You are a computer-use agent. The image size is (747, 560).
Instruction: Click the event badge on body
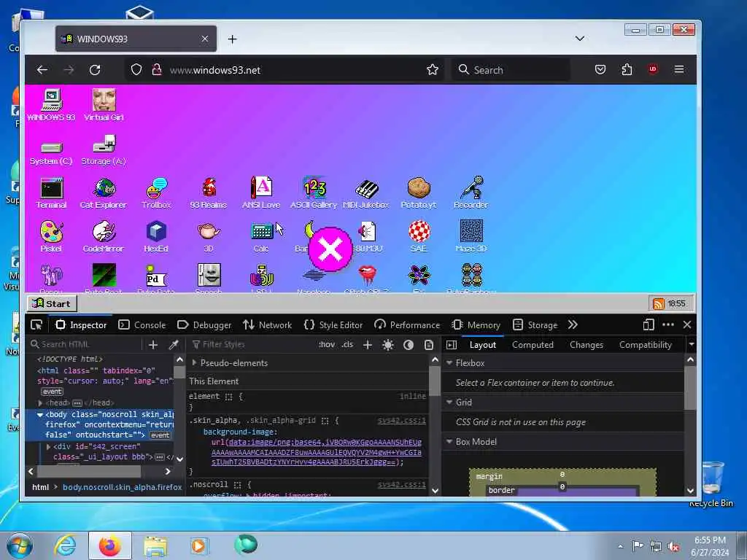pos(160,435)
